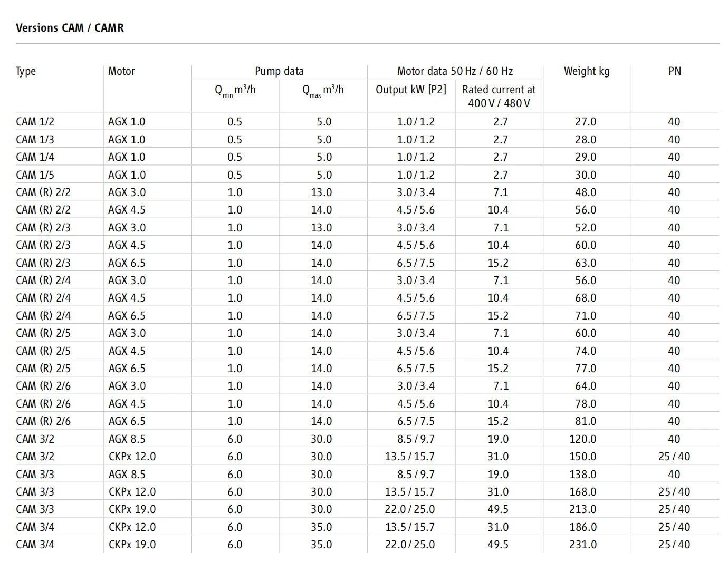The height and width of the screenshot is (571, 728).
Task: Click "Rated current at 400 V / 480 V" subheader
Action: click(x=499, y=96)
